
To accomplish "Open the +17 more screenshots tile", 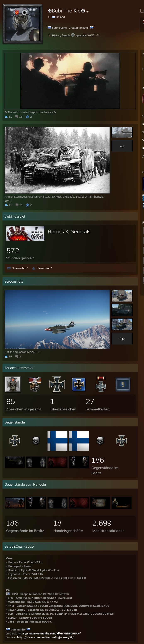I will point(122,339).
